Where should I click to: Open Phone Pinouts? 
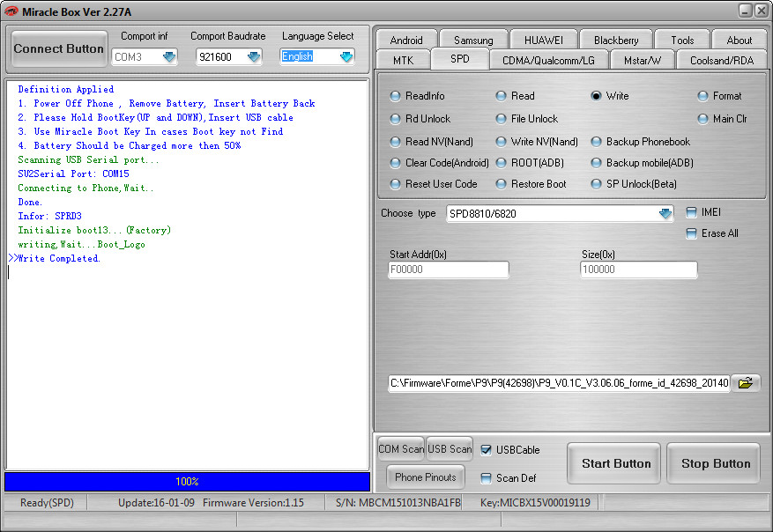[426, 477]
